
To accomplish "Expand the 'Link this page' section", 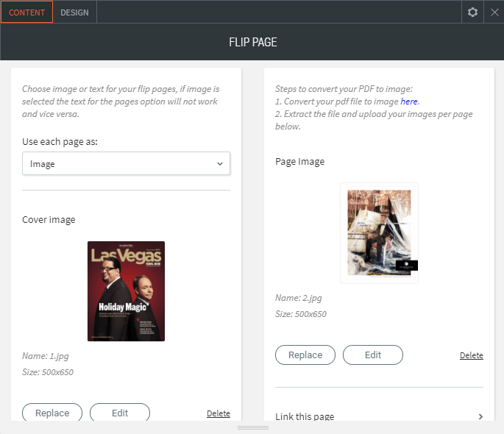I will click(305, 416).
